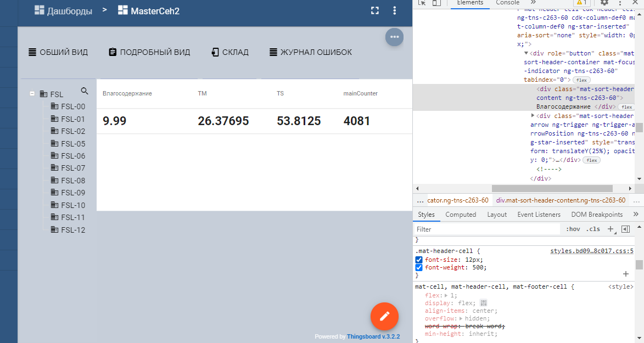Open dashboard edit mode via orange pencil

pos(384,316)
